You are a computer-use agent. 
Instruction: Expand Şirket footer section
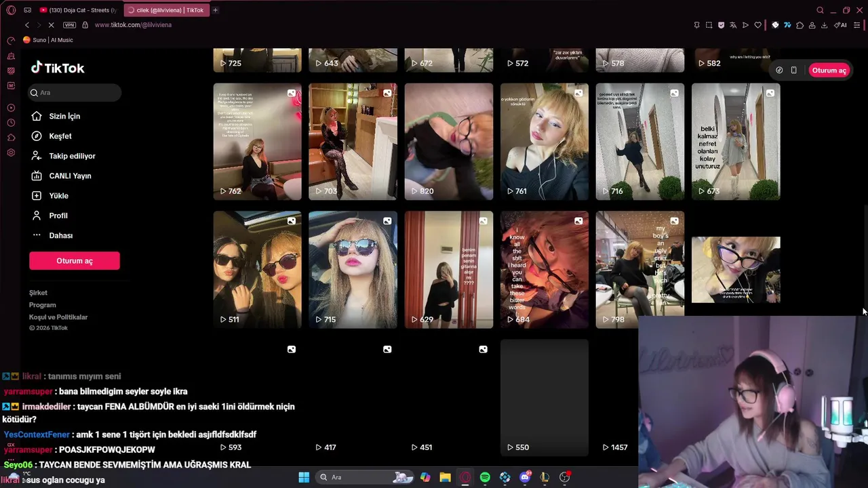click(x=38, y=293)
